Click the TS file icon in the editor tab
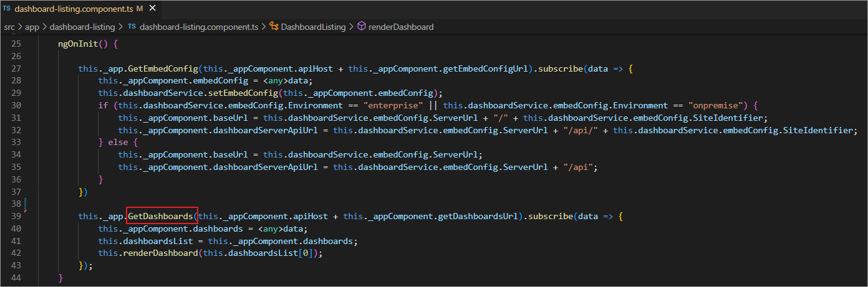 point(7,9)
